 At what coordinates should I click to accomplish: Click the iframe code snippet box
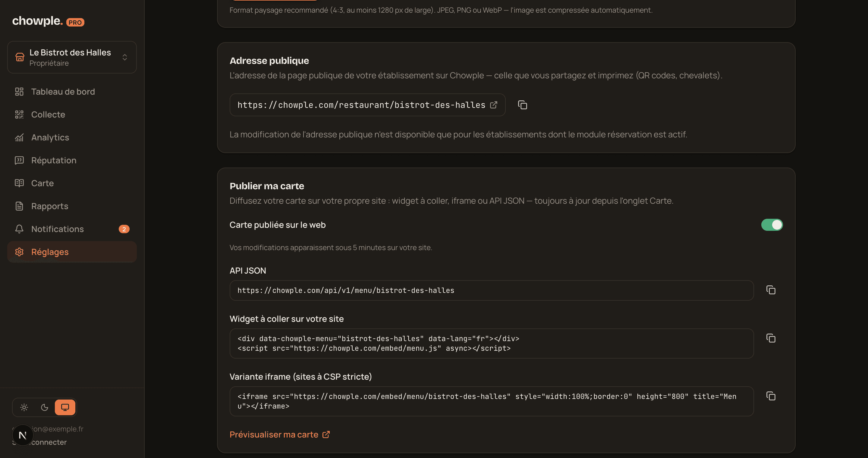click(492, 401)
